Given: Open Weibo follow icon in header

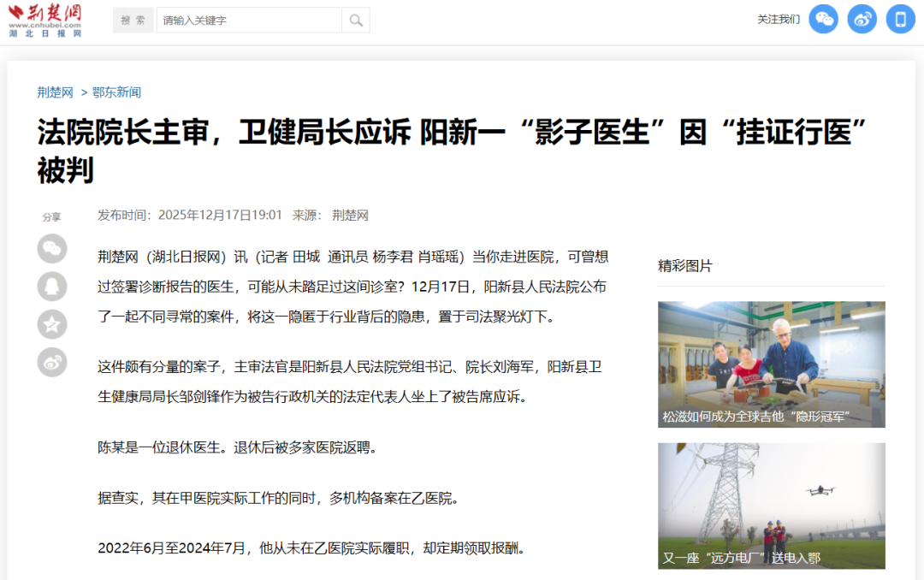Looking at the screenshot, I should click(862, 19).
